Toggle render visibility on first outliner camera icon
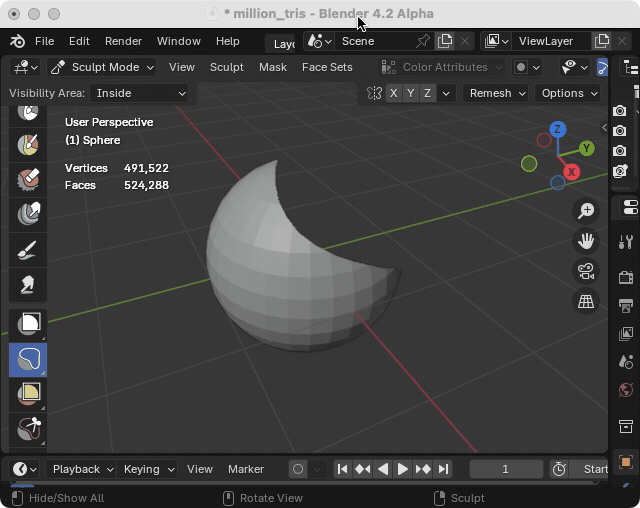The width and height of the screenshot is (640, 508). click(620, 111)
